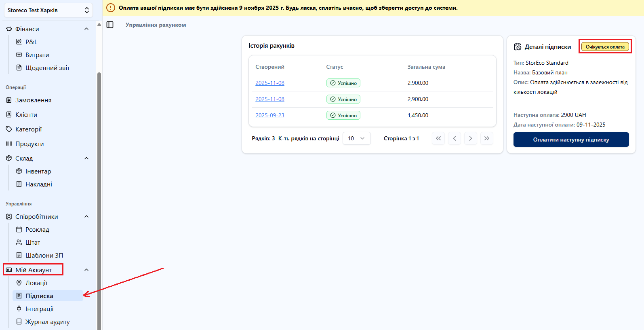Click the Очікується оплата status badge
The height and width of the screenshot is (330, 644).
(x=605, y=47)
